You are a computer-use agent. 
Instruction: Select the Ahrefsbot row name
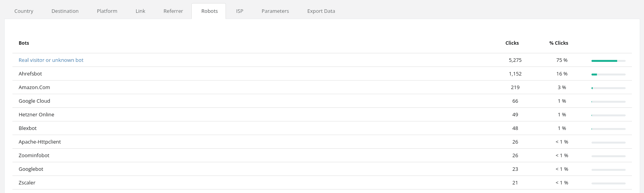[30, 74]
